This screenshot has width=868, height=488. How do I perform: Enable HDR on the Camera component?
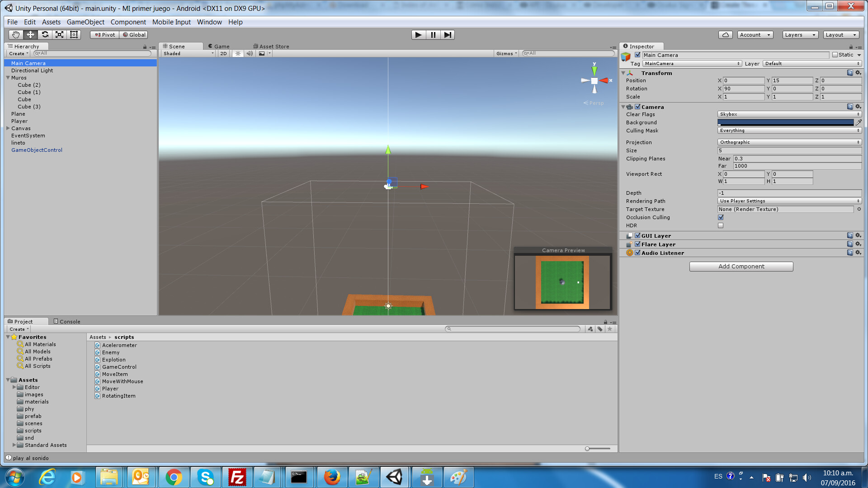click(x=721, y=225)
